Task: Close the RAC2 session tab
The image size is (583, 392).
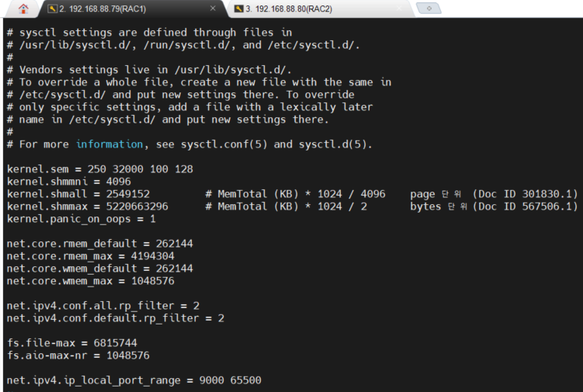Action: click(x=399, y=9)
